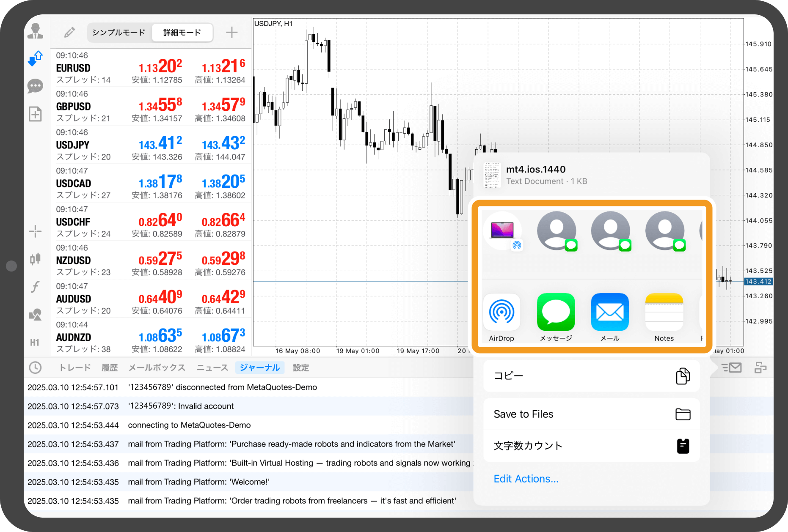Open the chat bubble sidebar icon
This screenshot has width=788, height=532.
click(35, 86)
